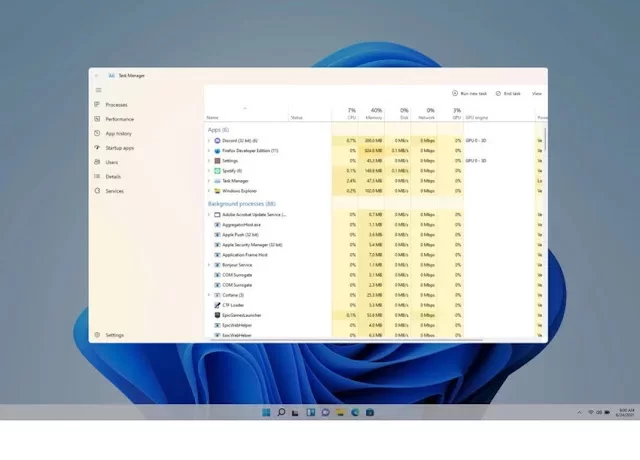Switch to the Performance page
The image size is (640, 460).
click(x=120, y=119)
